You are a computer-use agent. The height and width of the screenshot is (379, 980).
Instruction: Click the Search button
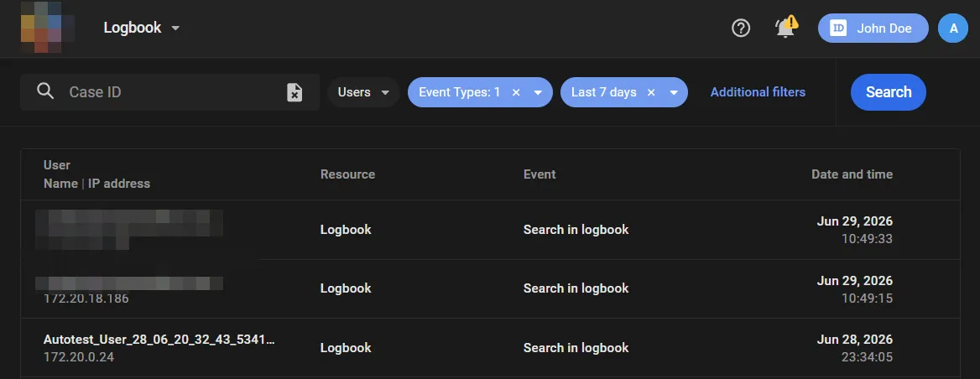point(888,92)
